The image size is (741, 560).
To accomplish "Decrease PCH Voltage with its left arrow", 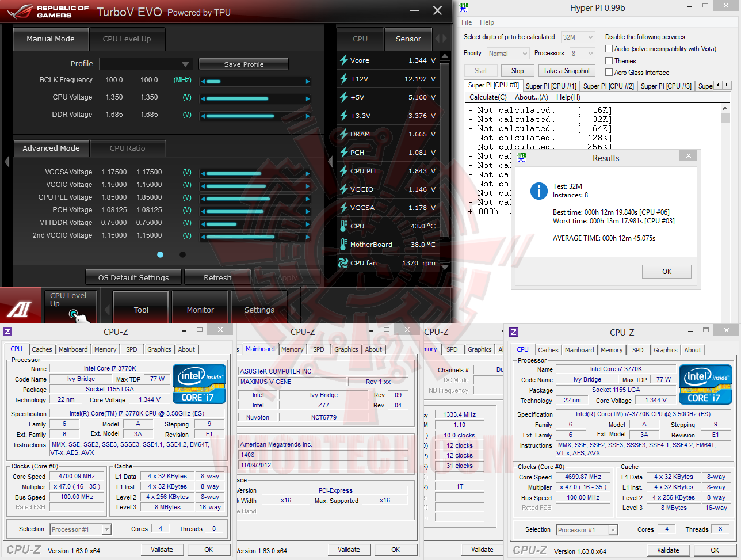I will click(x=203, y=211).
